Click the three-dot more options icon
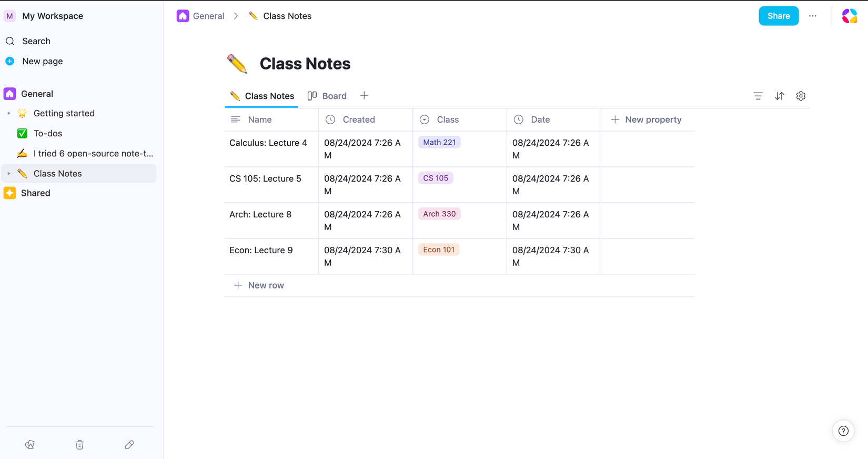Image resolution: width=868 pixels, height=459 pixels. tap(813, 16)
